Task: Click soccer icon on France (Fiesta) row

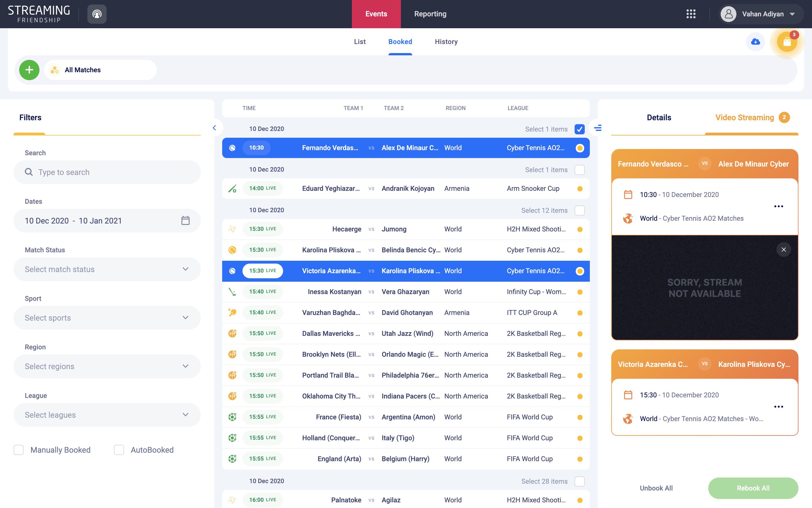Action: (x=232, y=417)
